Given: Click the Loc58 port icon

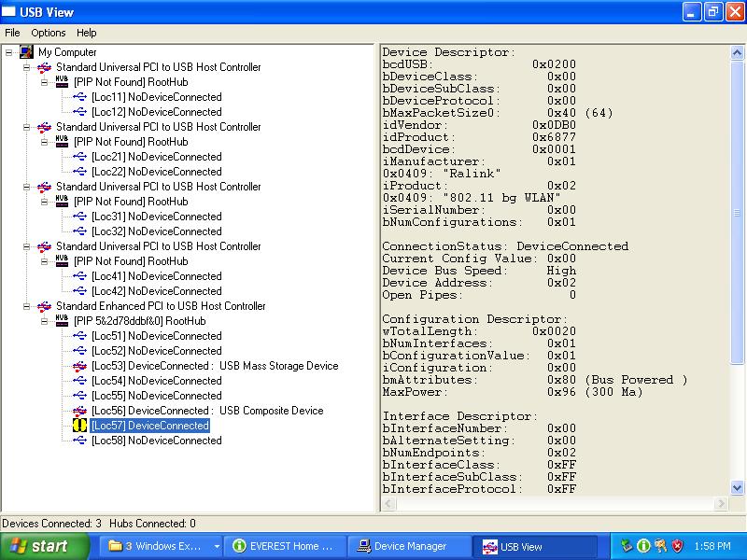Looking at the screenshot, I should point(79,441).
